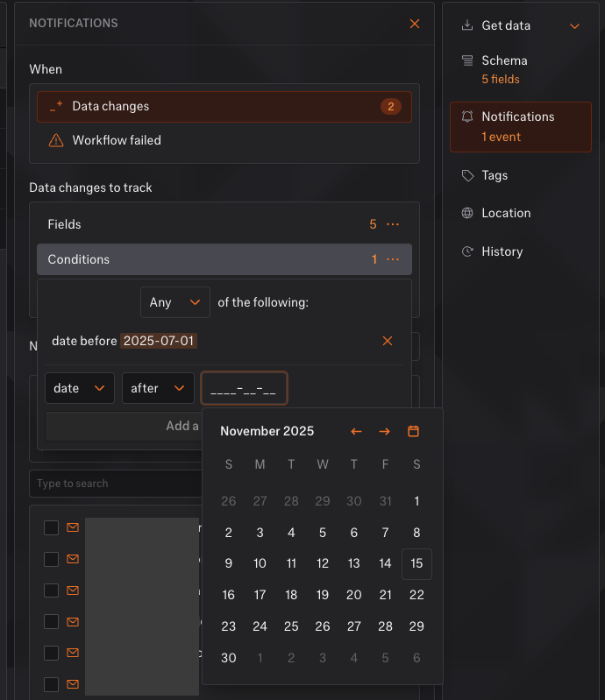Open the 'date' field dropdown

[80, 388]
